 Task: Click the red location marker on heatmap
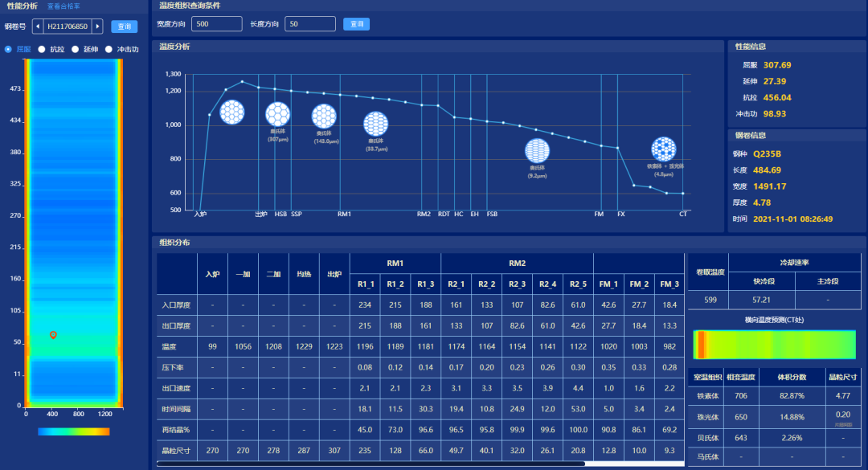53,334
